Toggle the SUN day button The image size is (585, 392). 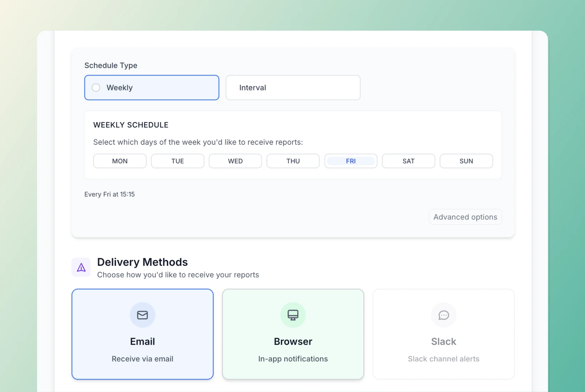pyautogui.click(x=466, y=161)
